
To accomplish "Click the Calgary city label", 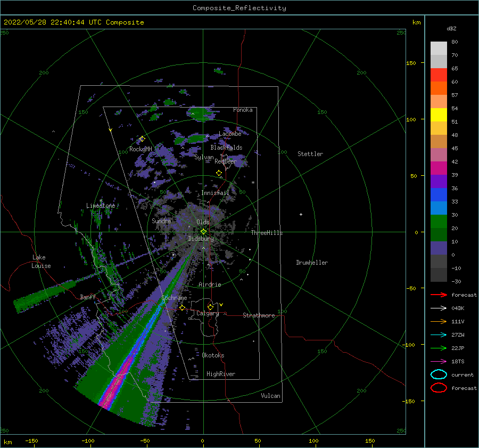I will [208, 313].
